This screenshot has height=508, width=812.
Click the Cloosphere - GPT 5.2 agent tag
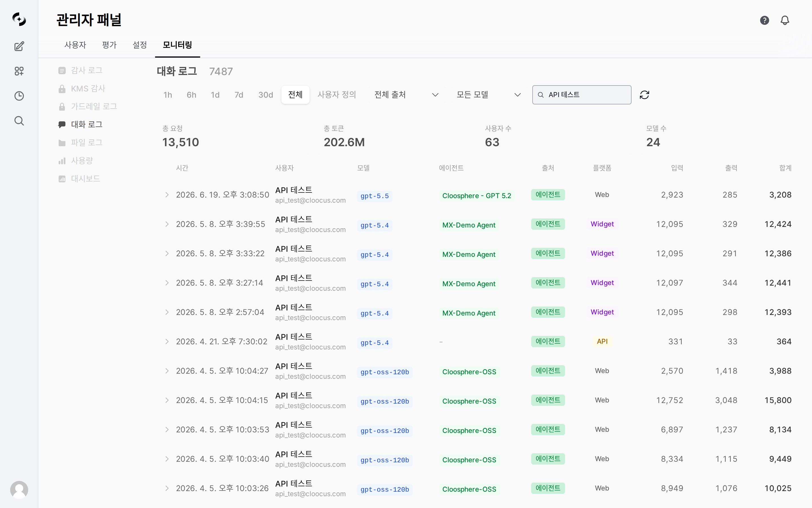pos(476,196)
